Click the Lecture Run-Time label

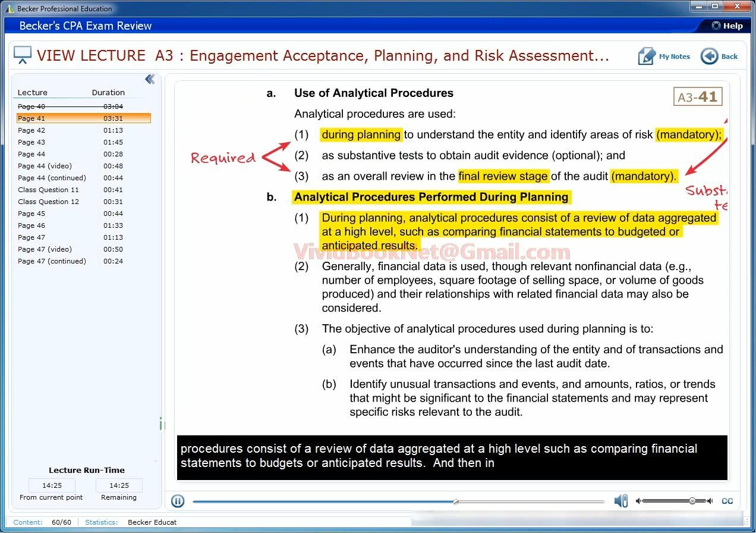pos(87,470)
